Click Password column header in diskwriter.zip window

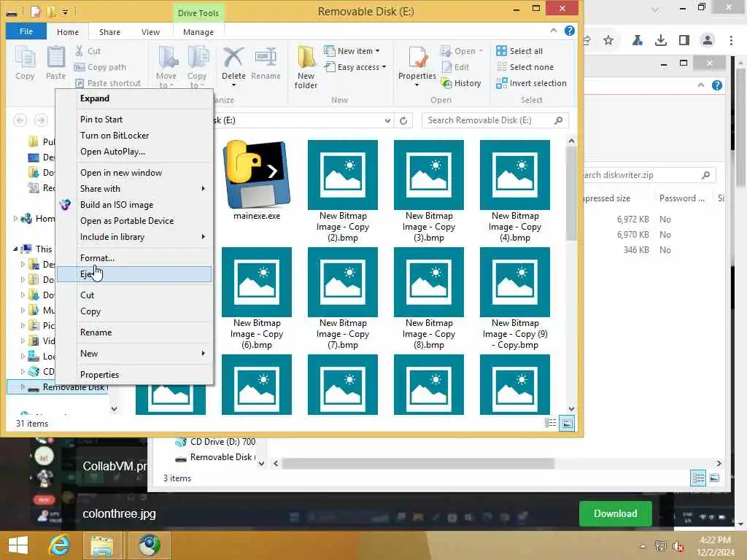682,198
